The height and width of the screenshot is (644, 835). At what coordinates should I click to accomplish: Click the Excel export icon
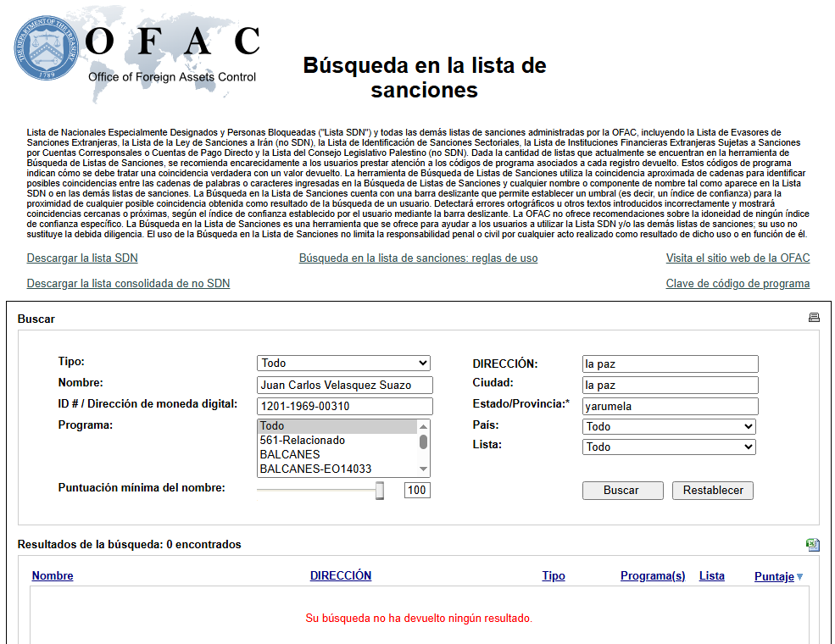pyautogui.click(x=813, y=545)
